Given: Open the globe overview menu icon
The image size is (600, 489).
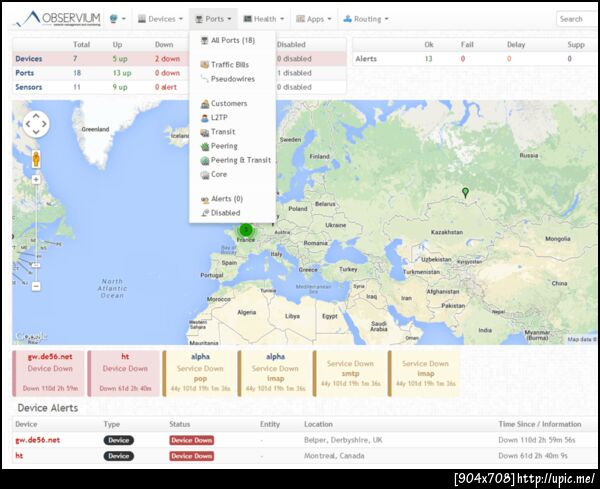Looking at the screenshot, I should click(114, 19).
